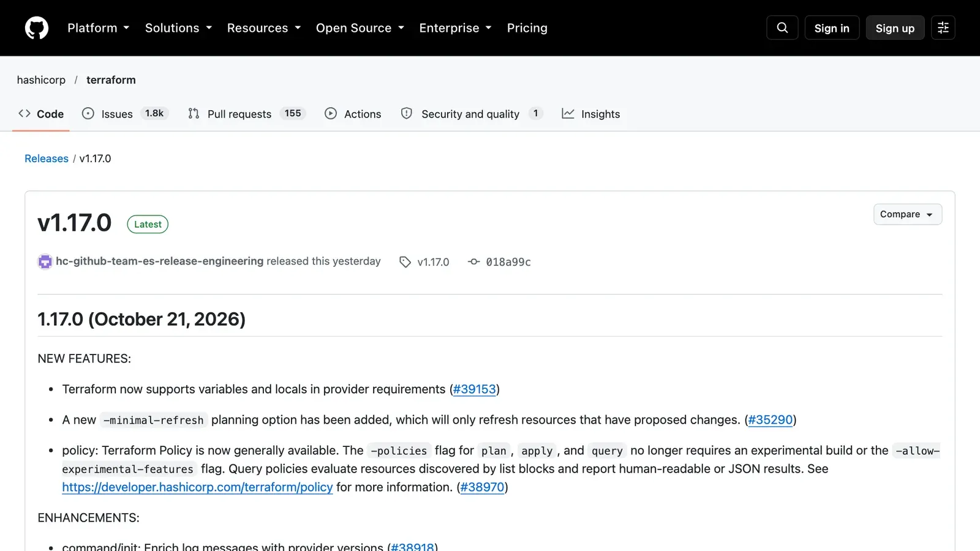Open pull request #39153 link

point(475,389)
